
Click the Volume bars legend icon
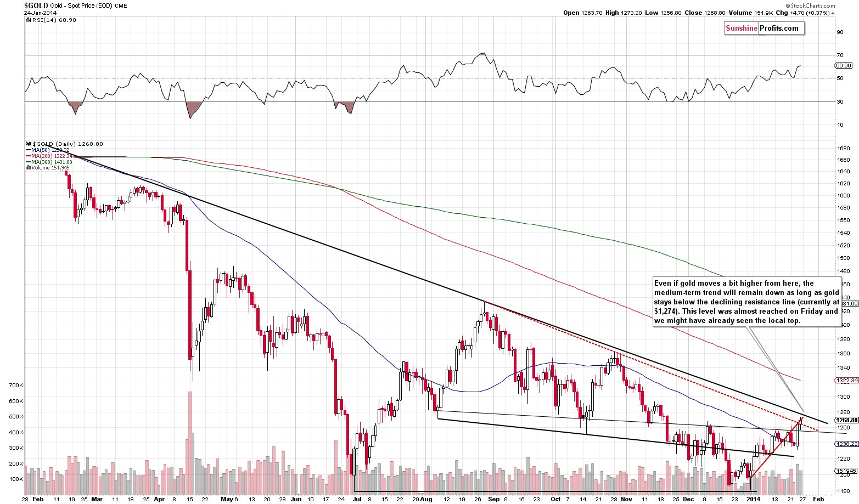(x=27, y=168)
